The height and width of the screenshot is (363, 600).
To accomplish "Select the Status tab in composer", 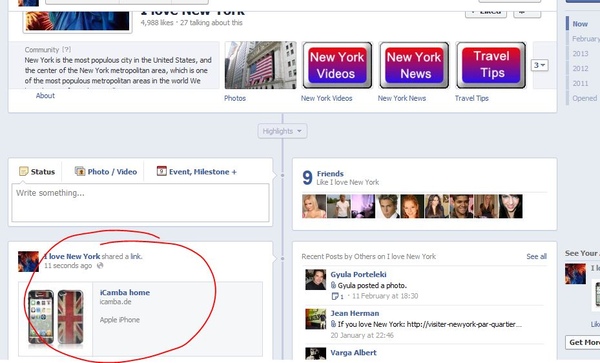I will tap(37, 172).
